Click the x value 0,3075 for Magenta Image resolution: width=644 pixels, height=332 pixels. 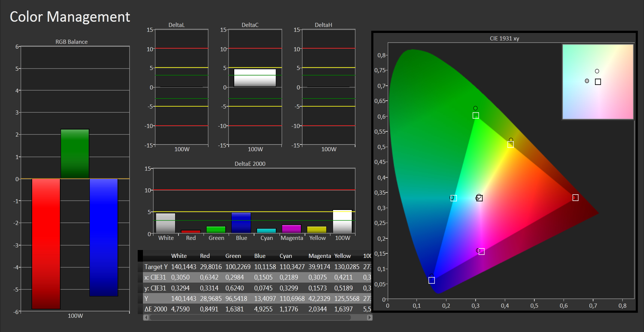point(317,277)
